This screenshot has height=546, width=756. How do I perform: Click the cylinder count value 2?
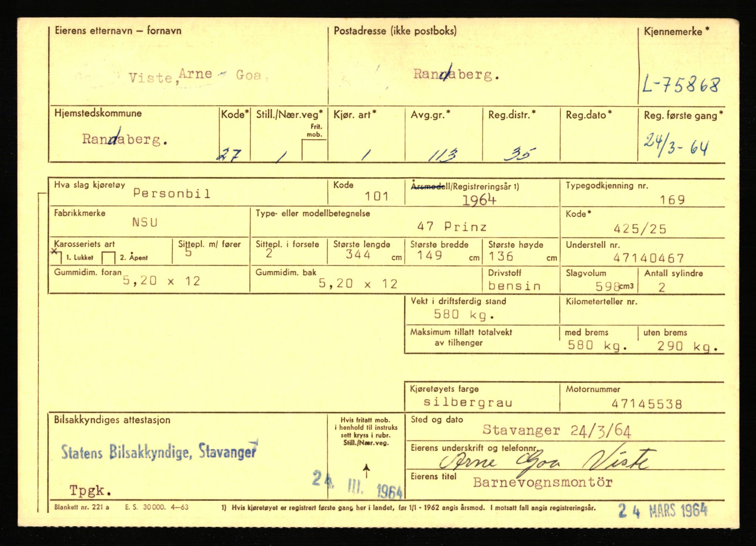click(x=661, y=287)
